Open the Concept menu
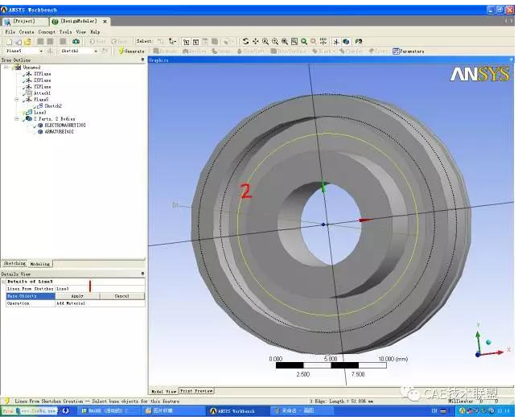 47,31
